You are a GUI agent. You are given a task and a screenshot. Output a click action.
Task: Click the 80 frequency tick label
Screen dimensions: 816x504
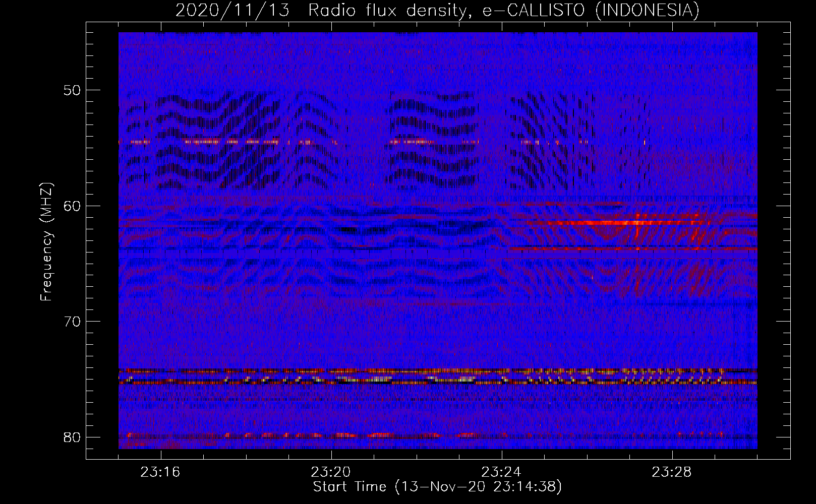pyautogui.click(x=72, y=436)
